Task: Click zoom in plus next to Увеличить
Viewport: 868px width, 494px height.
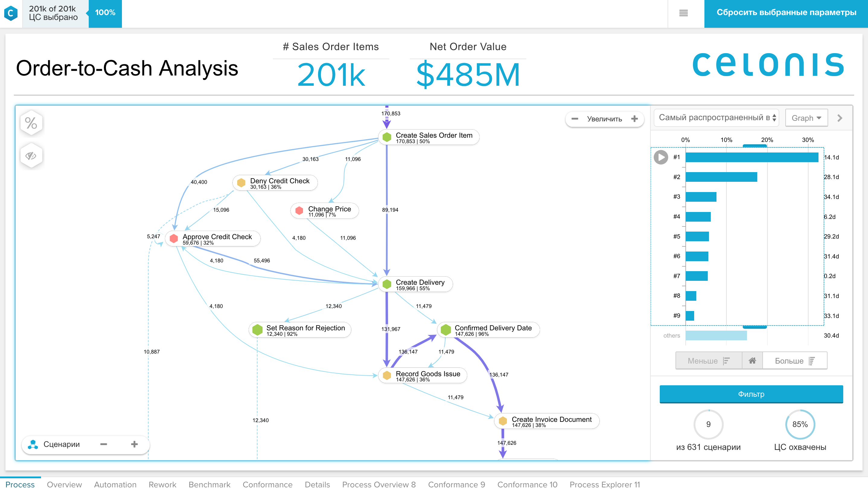Action: tap(634, 119)
